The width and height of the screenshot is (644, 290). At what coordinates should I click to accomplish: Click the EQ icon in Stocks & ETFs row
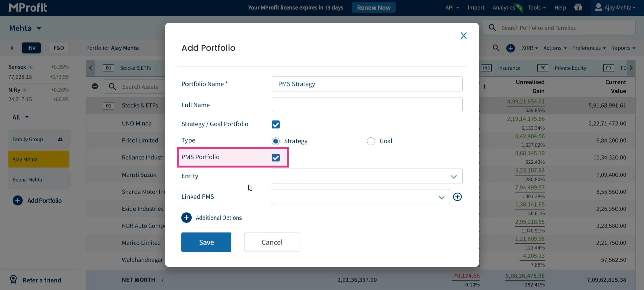[x=108, y=106]
